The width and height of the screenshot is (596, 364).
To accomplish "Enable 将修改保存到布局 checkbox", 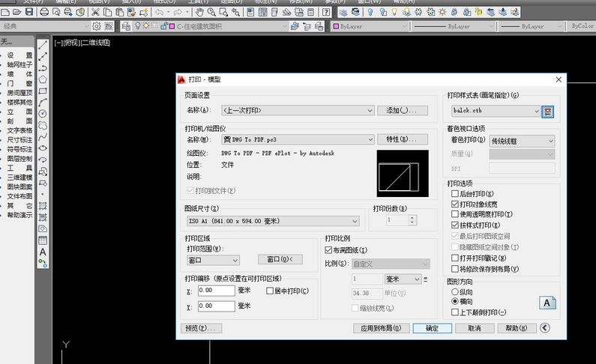I will (455, 269).
